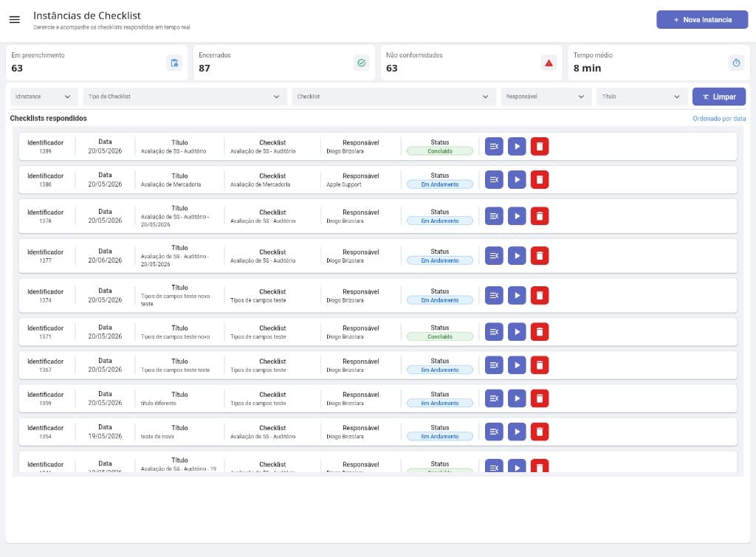756x557 pixels.
Task: Delete checklist instance 1377
Action: click(540, 256)
